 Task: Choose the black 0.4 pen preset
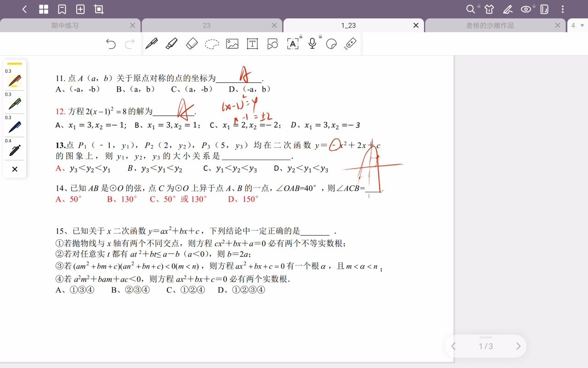pyautogui.click(x=15, y=150)
